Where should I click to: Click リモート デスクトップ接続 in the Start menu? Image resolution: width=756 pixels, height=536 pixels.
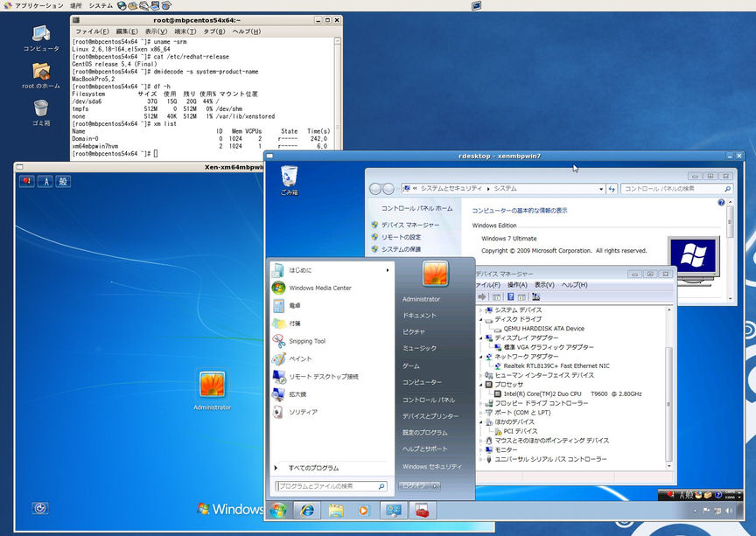(324, 377)
